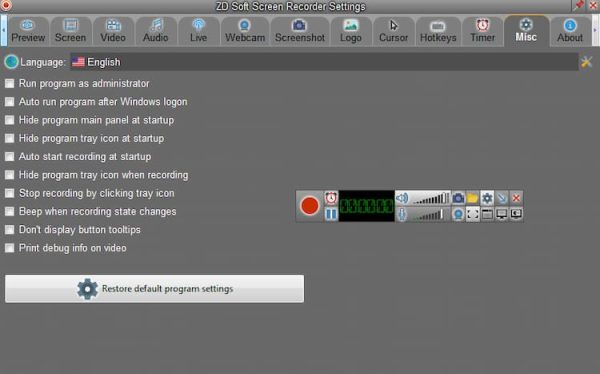Close mini panel with red X icon
The height and width of the screenshot is (374, 600).
tap(516, 198)
